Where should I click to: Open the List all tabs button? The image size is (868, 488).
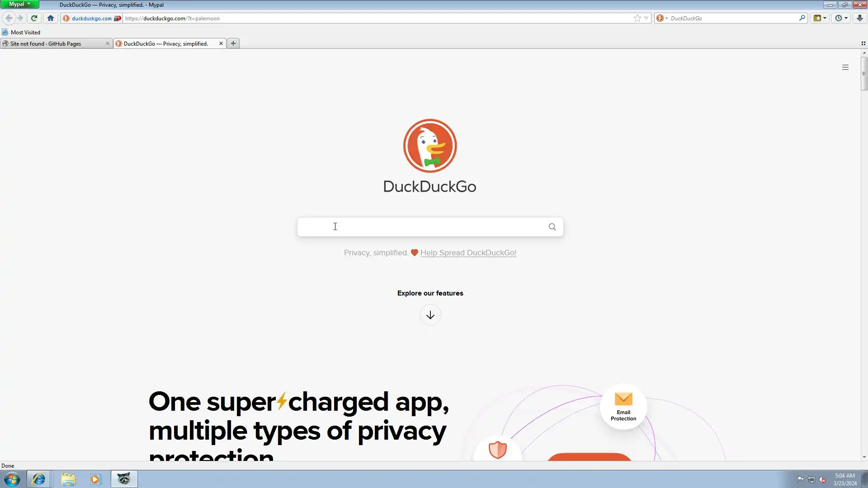point(863,43)
